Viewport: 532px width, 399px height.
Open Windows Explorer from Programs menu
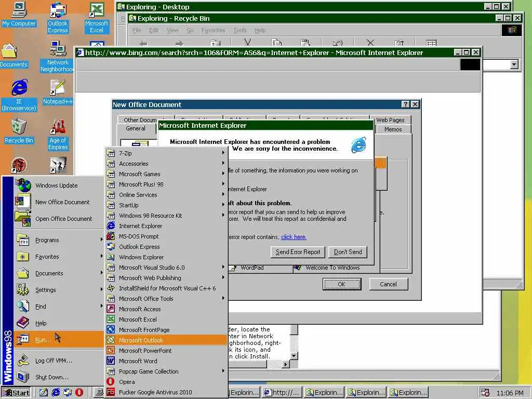[x=166, y=257]
